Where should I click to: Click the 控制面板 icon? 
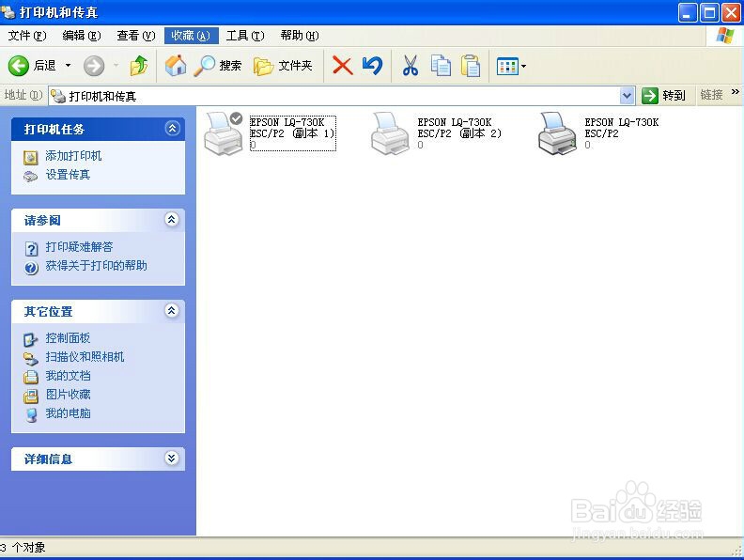(31, 340)
